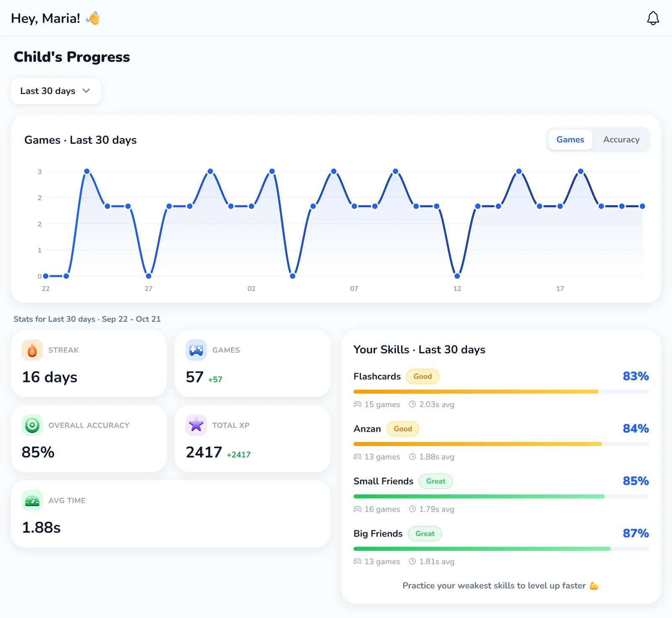Click the 'Your Skills · Last 30 days' title
Screen dimensions: 672x618
tap(419, 350)
